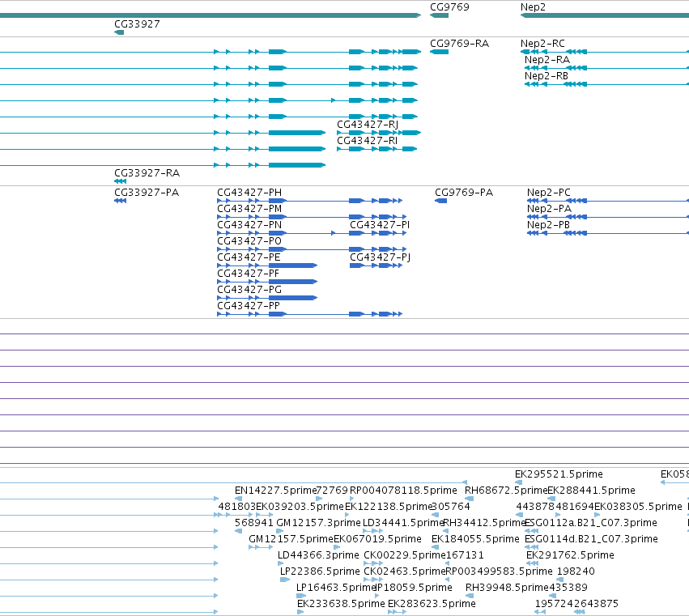689x616 pixels.
Task: Click the EK283623.5prime EST label
Action: (432, 604)
